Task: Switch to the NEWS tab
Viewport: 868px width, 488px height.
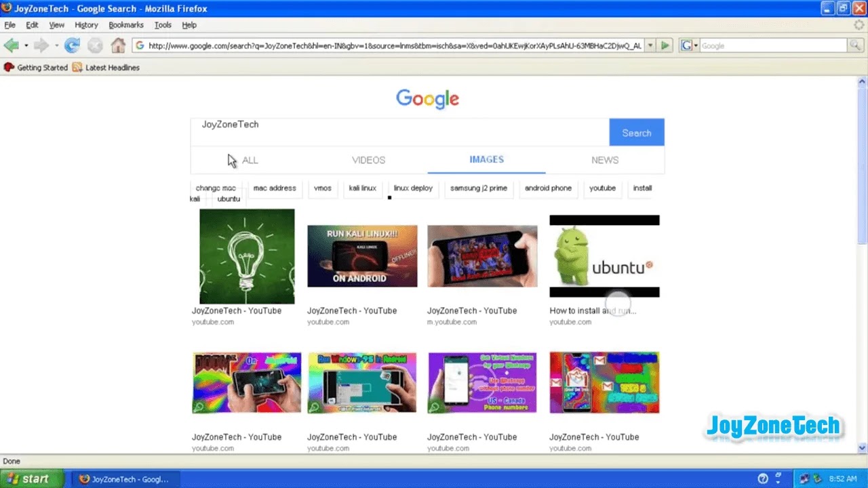Action: (x=605, y=160)
